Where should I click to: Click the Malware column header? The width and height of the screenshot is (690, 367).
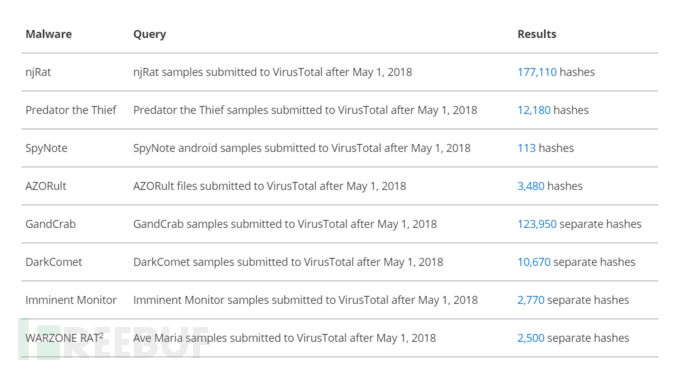tap(48, 34)
